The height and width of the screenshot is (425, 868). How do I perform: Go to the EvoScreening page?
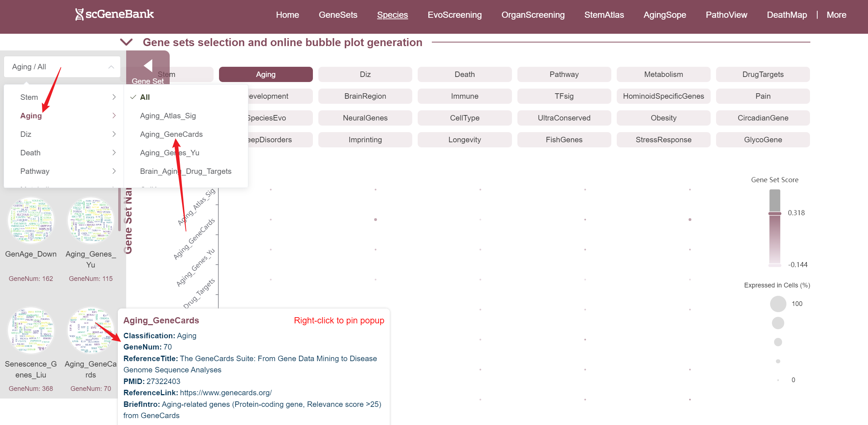pos(455,15)
